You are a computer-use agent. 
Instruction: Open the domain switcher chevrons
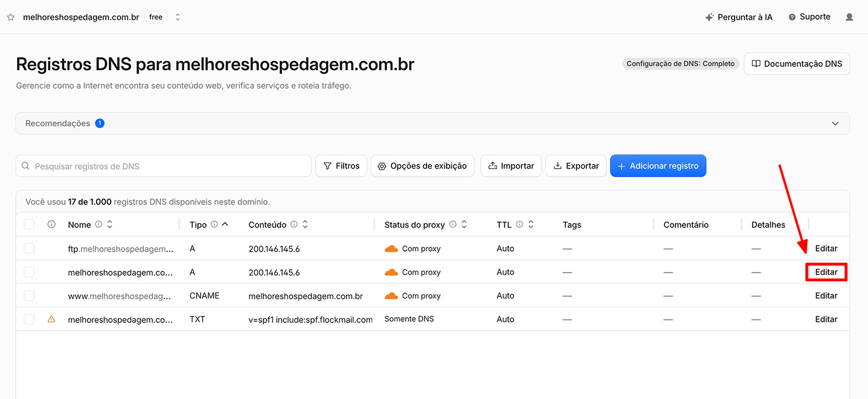178,17
